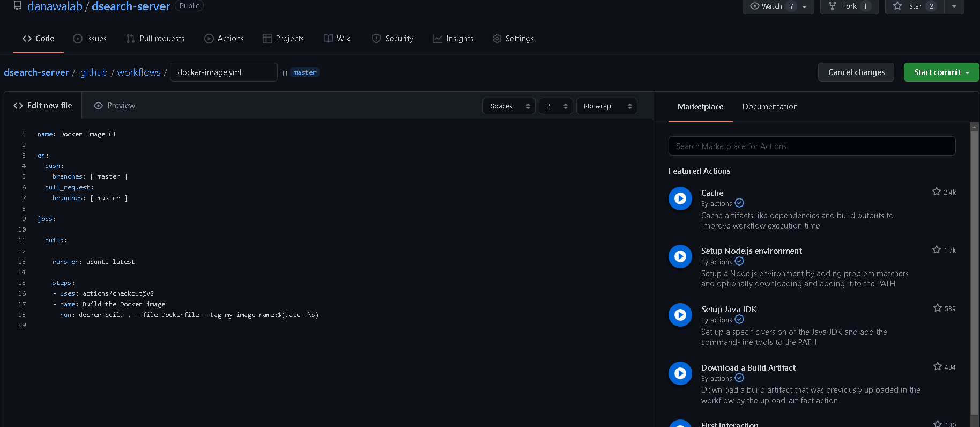Click Setup Node.js verified badge
This screenshot has width=980, height=427.
(x=739, y=261)
